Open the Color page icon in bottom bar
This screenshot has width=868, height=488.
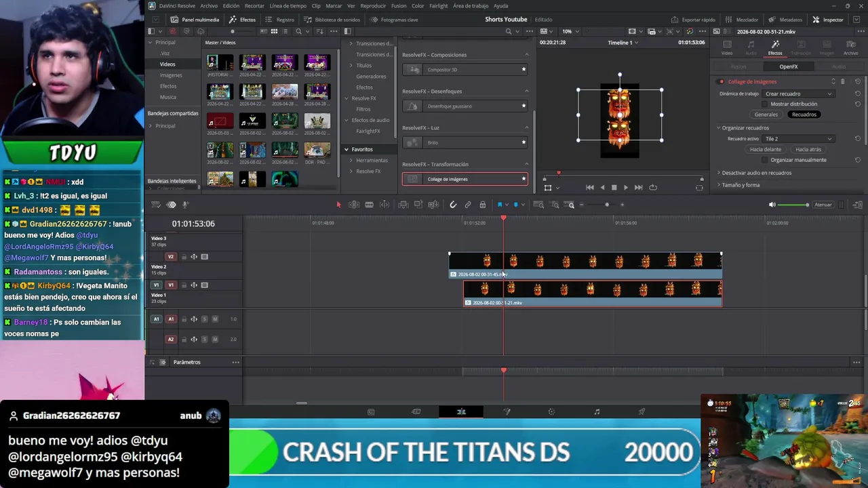pos(551,412)
